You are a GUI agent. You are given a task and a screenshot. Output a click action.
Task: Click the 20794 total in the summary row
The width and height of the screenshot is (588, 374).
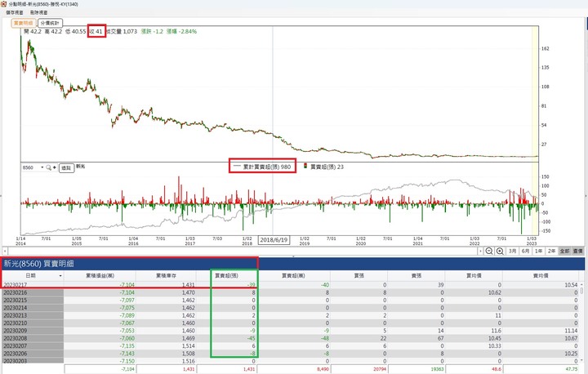point(380,369)
